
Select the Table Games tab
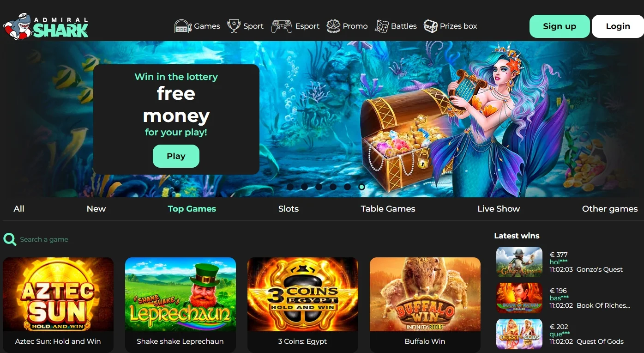[388, 209]
